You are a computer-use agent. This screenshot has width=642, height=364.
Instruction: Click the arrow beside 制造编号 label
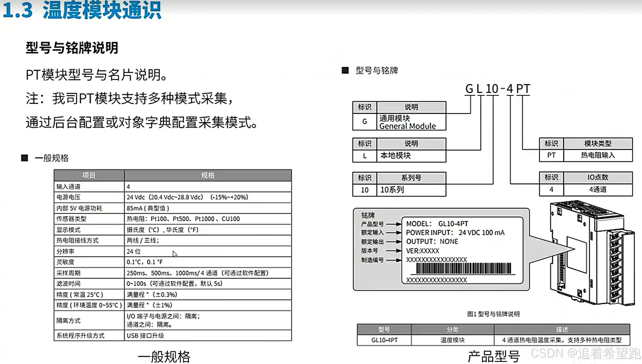click(394, 260)
